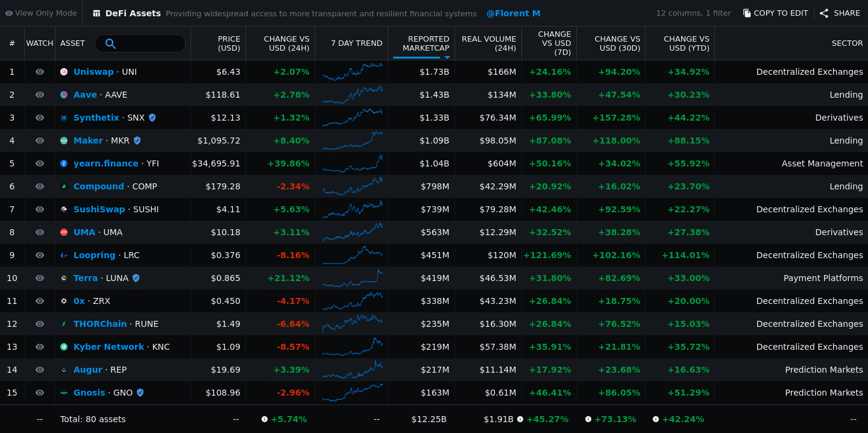Sort by Sector column header
This screenshot has width=868, height=433.
[x=847, y=43]
